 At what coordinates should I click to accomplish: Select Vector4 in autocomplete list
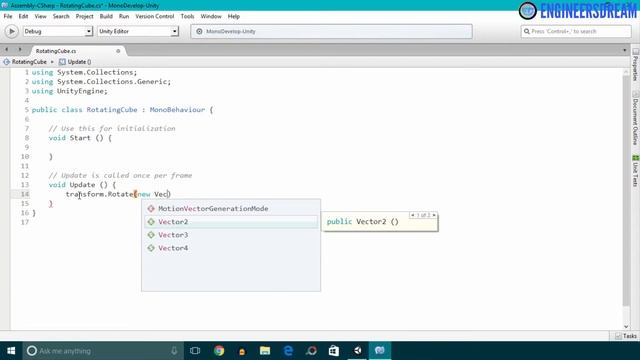(x=231, y=248)
